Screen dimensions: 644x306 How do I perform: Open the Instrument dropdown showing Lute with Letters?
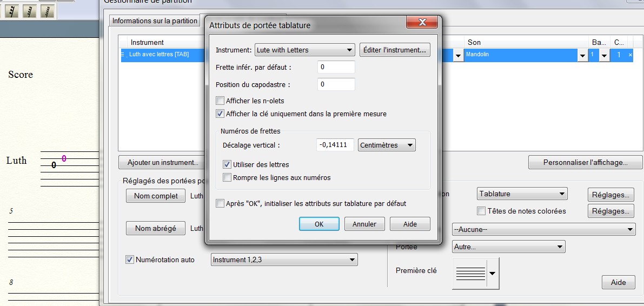304,50
